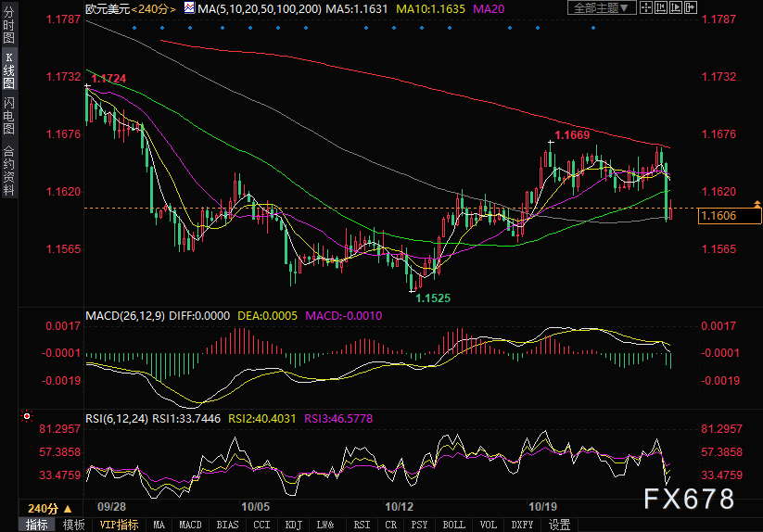Click the current price tag 1.1606
The image size is (763, 532).
728,215
